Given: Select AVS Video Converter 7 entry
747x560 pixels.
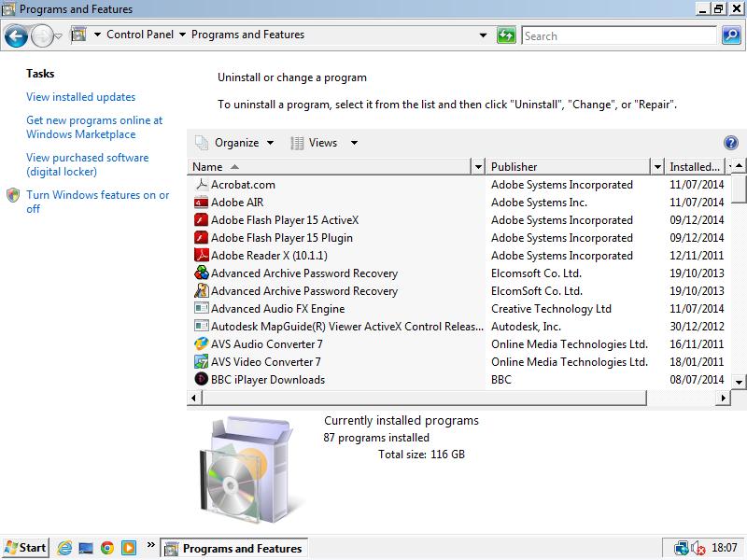Looking at the screenshot, I should tap(266, 362).
